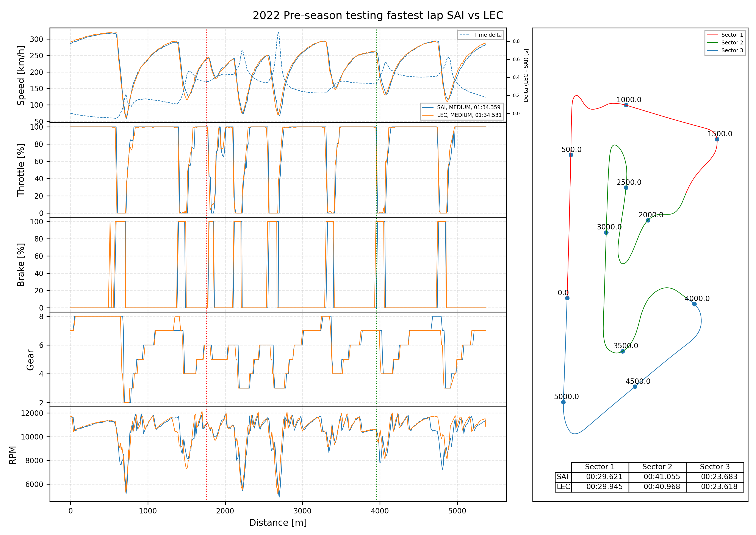Click the table cell '00:29.945'
The image size is (756, 535).
(x=600, y=487)
